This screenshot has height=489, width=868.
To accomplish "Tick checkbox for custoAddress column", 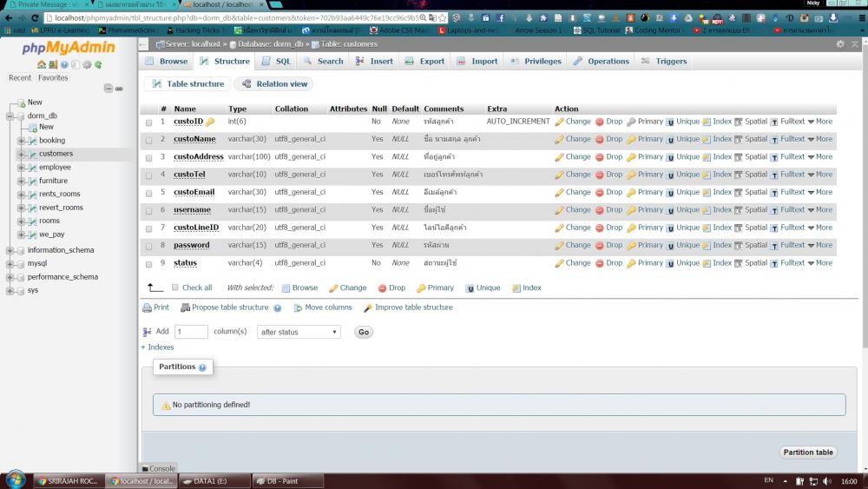I will pyautogui.click(x=149, y=158).
